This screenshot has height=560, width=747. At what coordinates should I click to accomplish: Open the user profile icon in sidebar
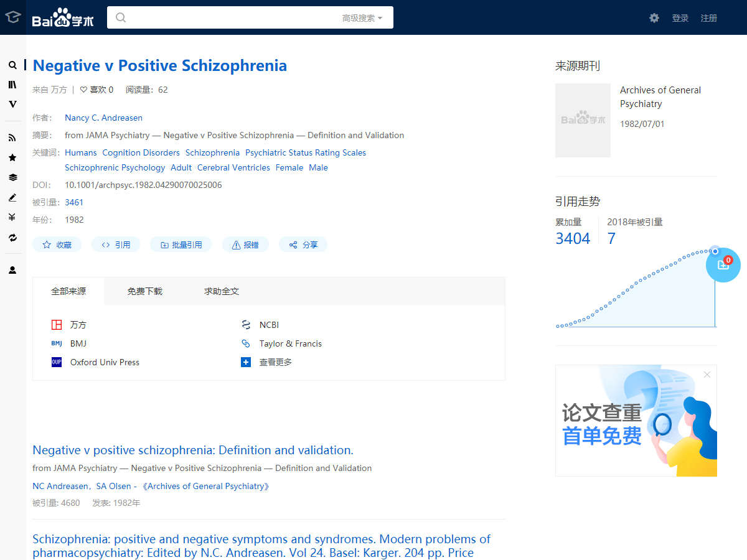tap(12, 270)
